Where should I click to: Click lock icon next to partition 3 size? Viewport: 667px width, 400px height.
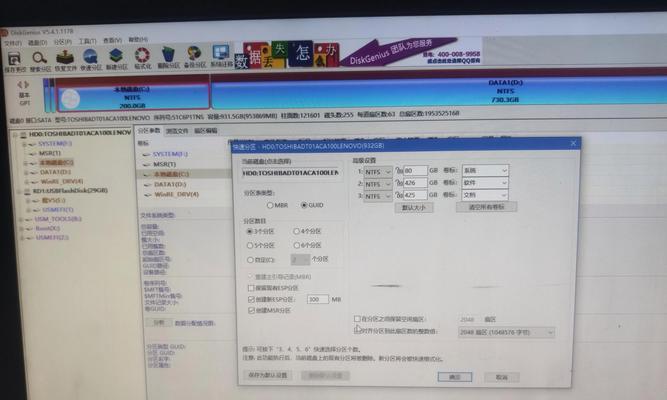pos(399,195)
